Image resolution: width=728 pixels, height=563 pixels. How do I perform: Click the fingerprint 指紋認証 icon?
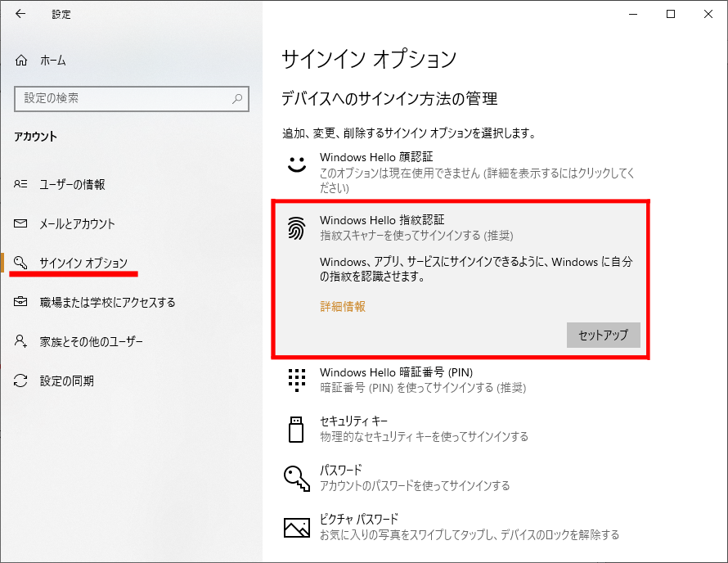pyautogui.click(x=297, y=228)
